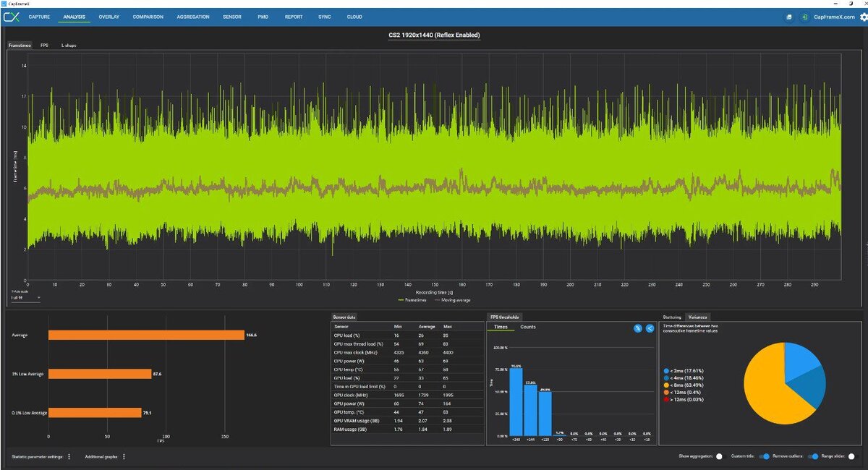Click the '< 8ms (63.49%)' legend swatch
The width and height of the screenshot is (868, 470).
[666, 385]
